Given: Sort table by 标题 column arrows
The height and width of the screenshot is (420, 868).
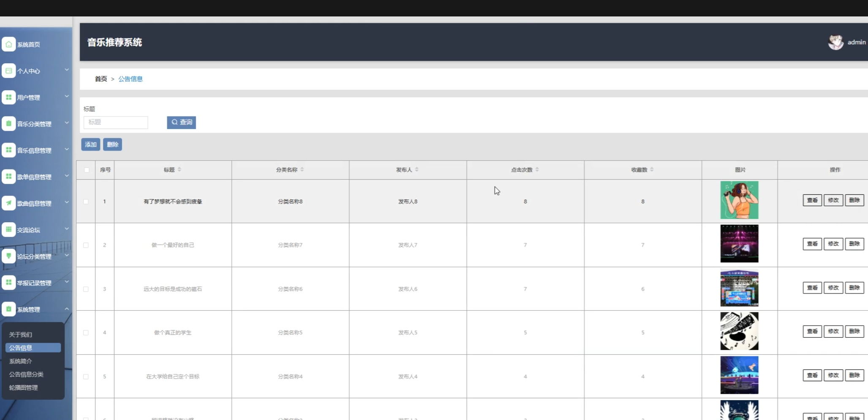Looking at the screenshot, I should click(179, 170).
